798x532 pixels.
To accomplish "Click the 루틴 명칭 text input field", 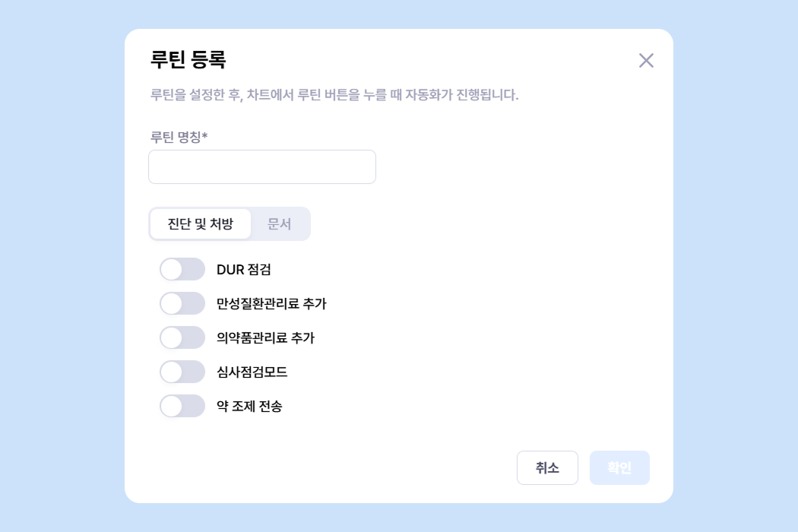I will (x=261, y=167).
